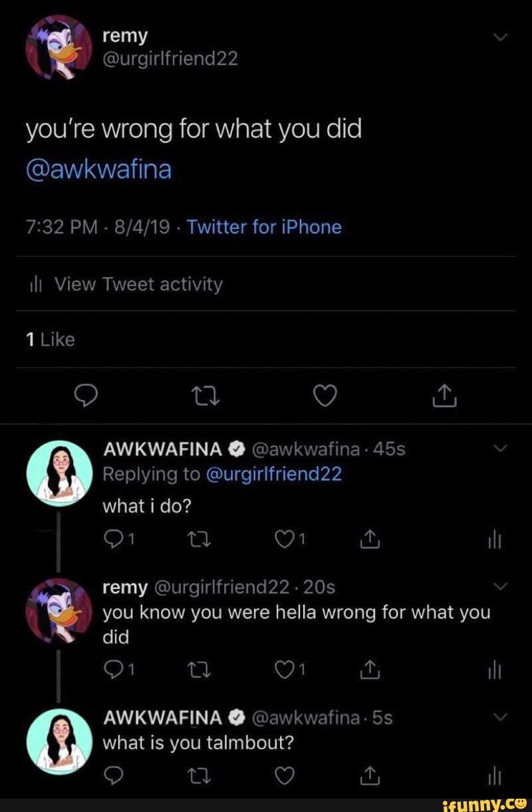Screen dimensions: 532x812
Task: Tap the share icon on remy's original tweet
Action: pos(444,396)
